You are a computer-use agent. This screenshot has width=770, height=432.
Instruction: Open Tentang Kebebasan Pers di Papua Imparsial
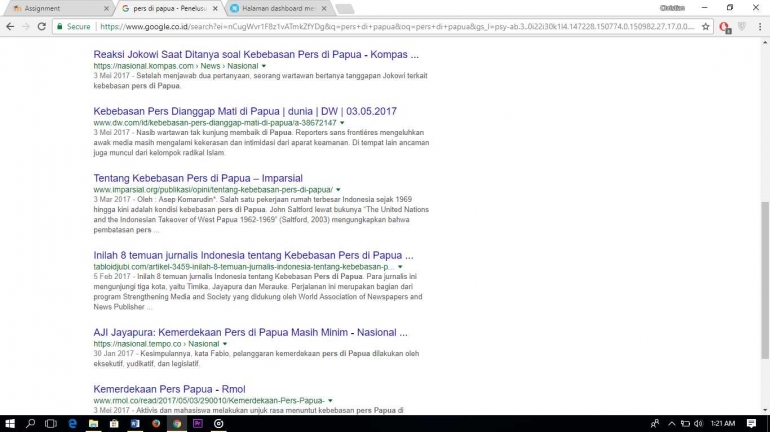click(x=198, y=178)
